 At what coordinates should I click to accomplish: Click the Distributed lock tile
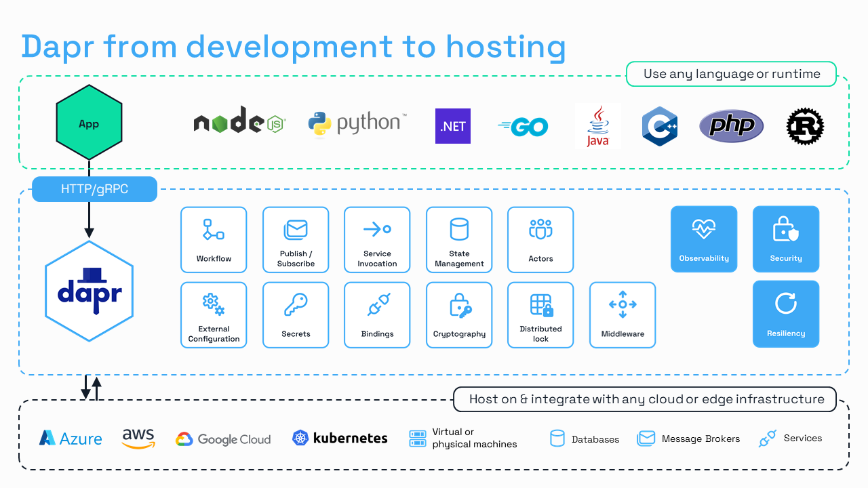[540, 315]
